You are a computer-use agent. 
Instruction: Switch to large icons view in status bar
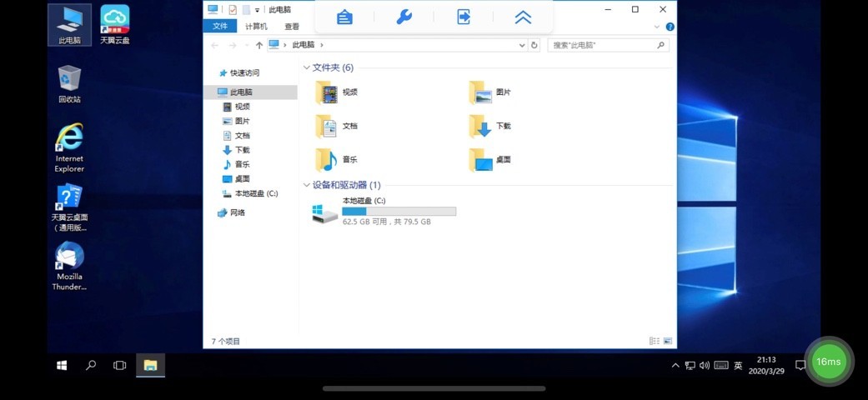click(667, 341)
